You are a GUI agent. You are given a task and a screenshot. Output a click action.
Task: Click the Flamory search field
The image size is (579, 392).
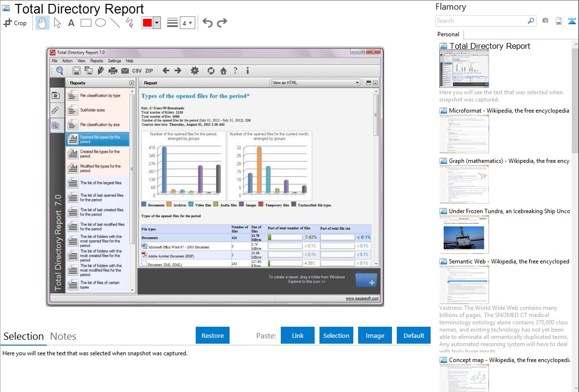pyautogui.click(x=481, y=21)
